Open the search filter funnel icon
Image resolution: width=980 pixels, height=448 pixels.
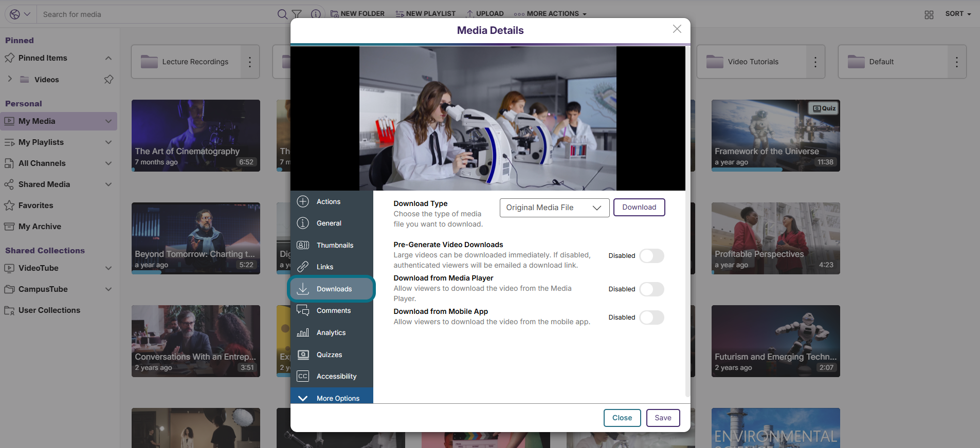tap(297, 14)
